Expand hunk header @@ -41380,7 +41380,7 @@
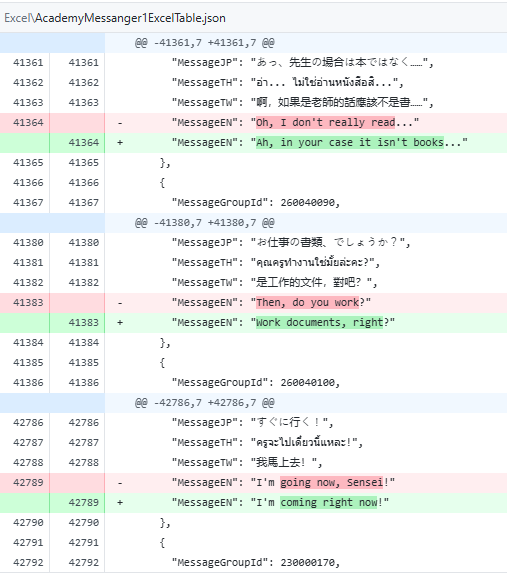The height and width of the screenshot is (578, 507). [205, 223]
